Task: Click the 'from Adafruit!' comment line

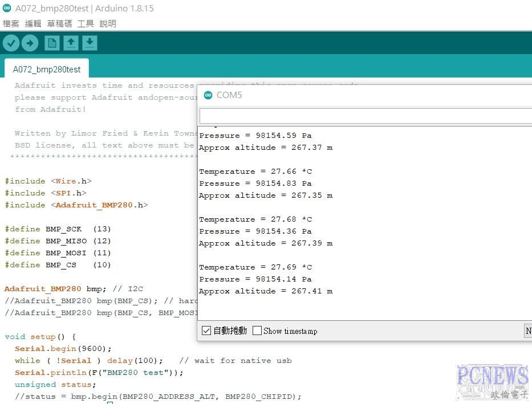Action: pos(50,109)
